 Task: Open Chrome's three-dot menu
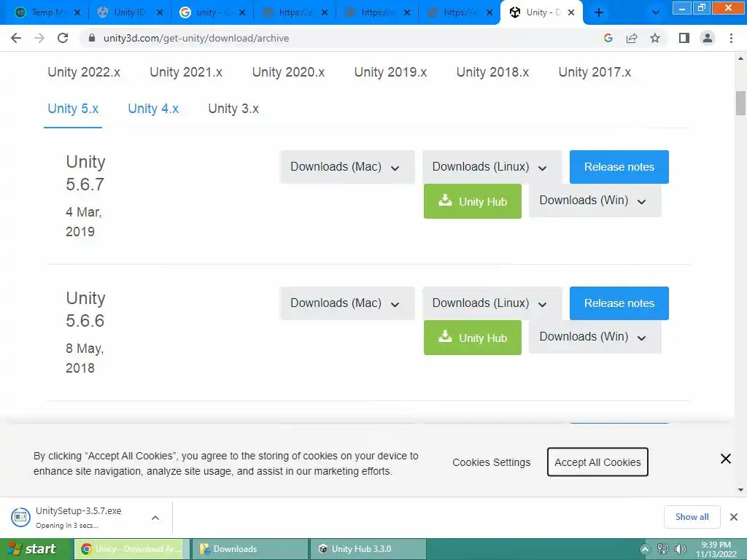(731, 38)
